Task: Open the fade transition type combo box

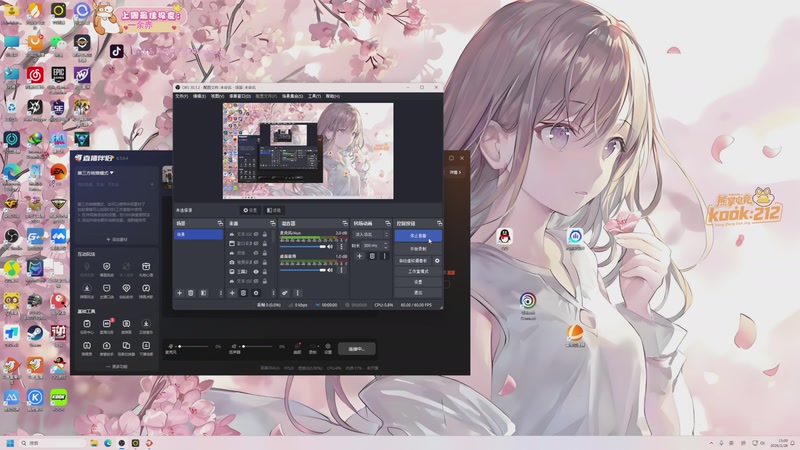Action: 371,235
